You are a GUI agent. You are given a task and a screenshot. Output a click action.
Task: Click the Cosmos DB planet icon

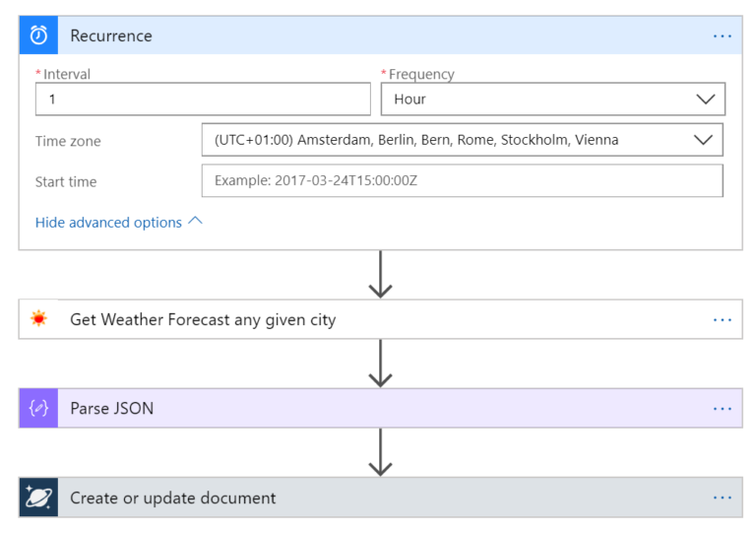pos(38,498)
